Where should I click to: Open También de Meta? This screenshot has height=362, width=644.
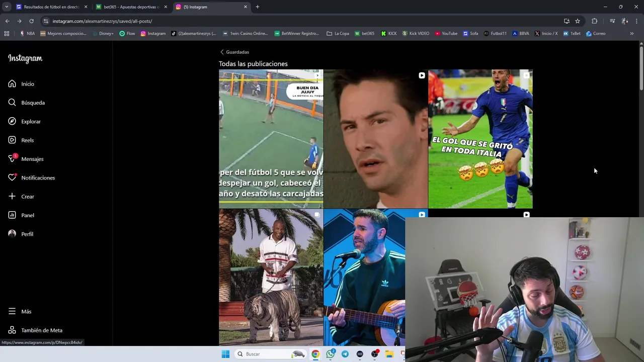coord(35,330)
